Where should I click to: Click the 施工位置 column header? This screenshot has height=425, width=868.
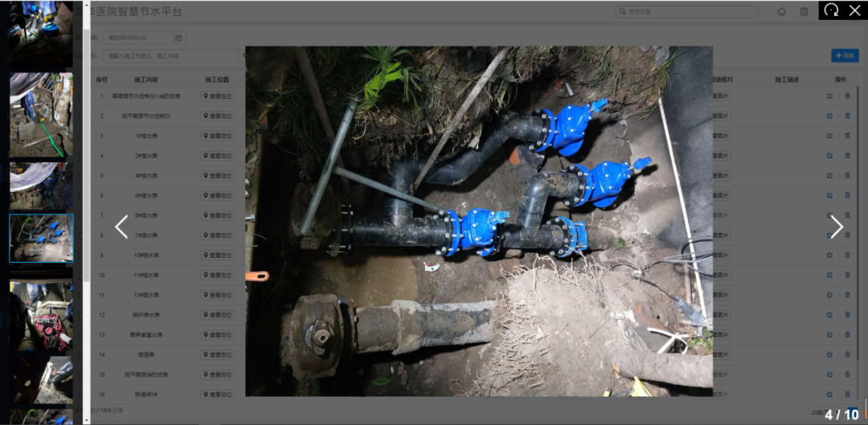pyautogui.click(x=217, y=80)
